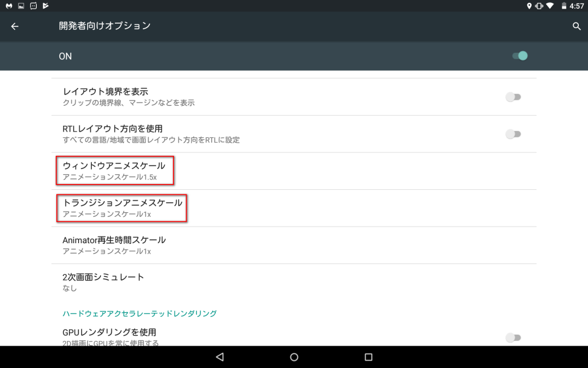Tap the picture notification icon in status bar
This screenshot has width=588, height=368.
tap(21, 6)
